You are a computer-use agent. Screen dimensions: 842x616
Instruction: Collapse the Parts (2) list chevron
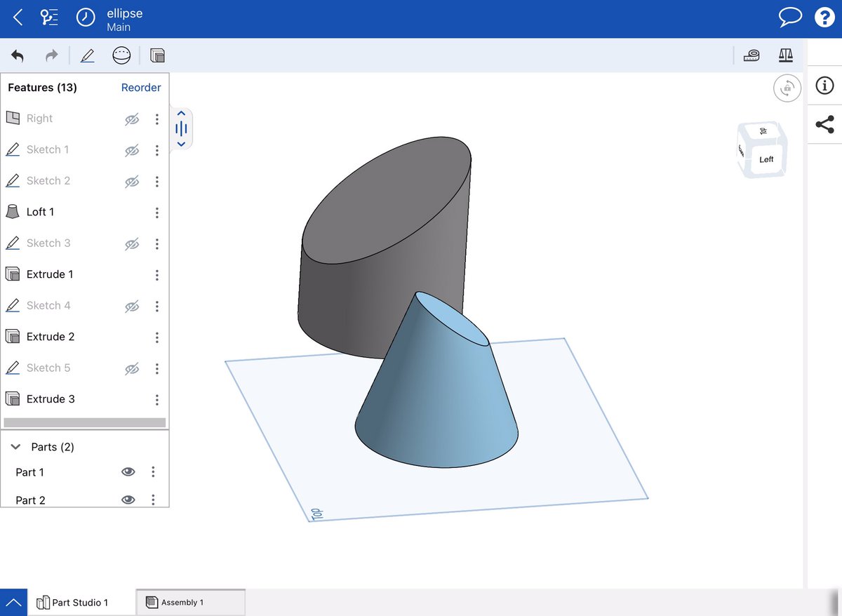tap(15, 447)
